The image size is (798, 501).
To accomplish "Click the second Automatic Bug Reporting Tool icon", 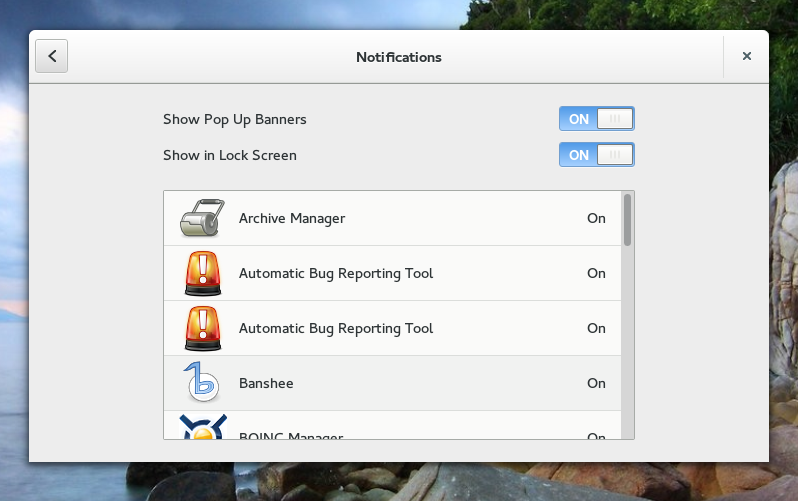I will 204,328.
